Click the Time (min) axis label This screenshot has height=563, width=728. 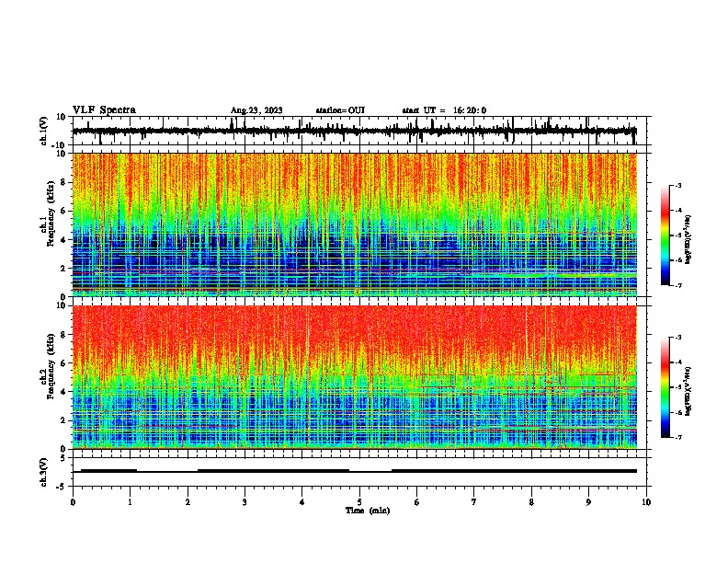point(368,511)
